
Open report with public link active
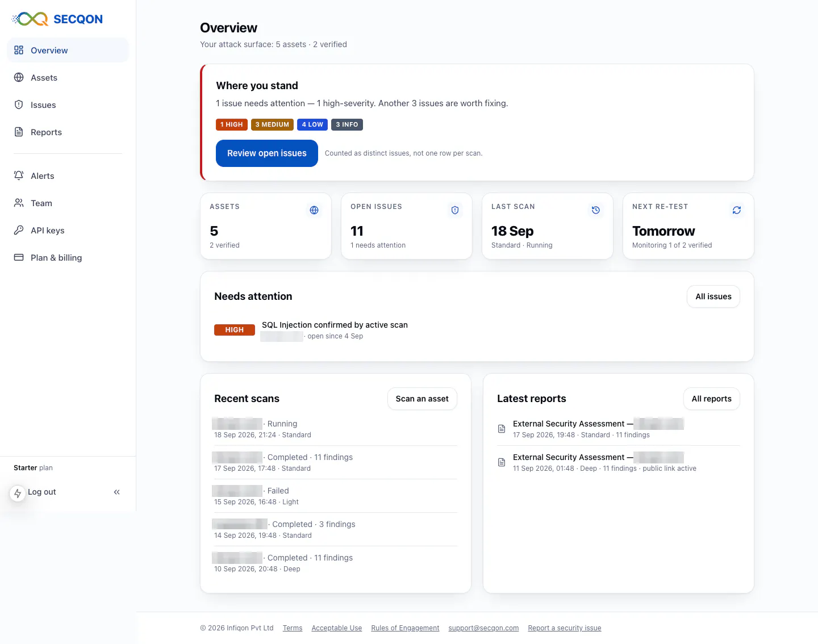pyautogui.click(x=619, y=462)
